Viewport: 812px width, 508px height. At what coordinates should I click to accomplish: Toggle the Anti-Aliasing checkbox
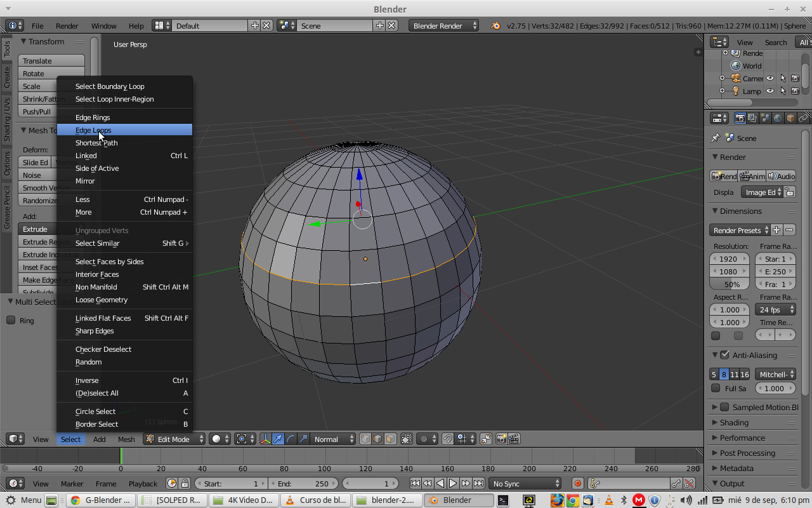724,355
